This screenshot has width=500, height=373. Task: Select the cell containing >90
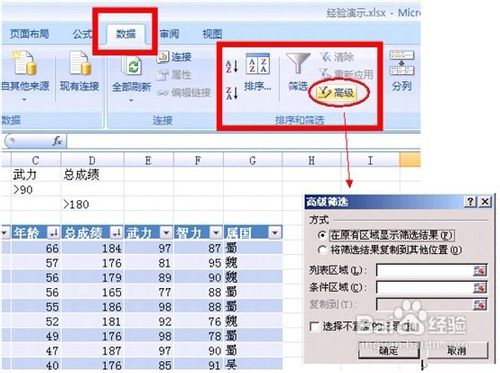[36, 190]
